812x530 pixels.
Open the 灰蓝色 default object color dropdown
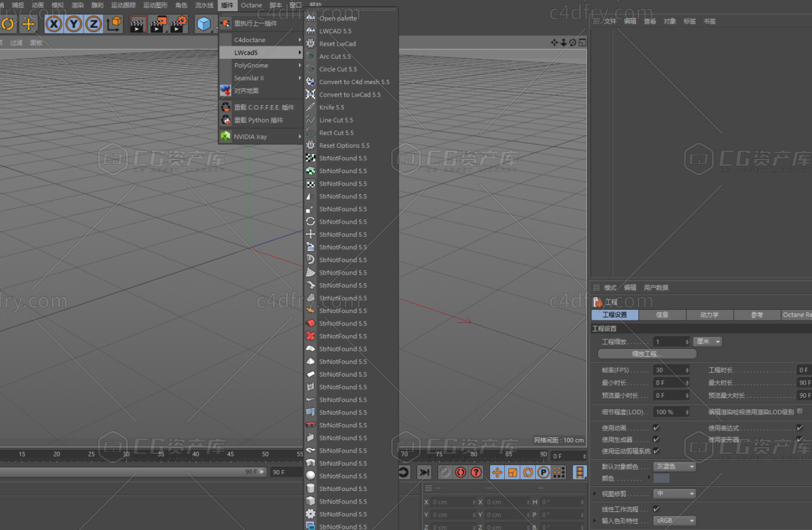pos(675,466)
